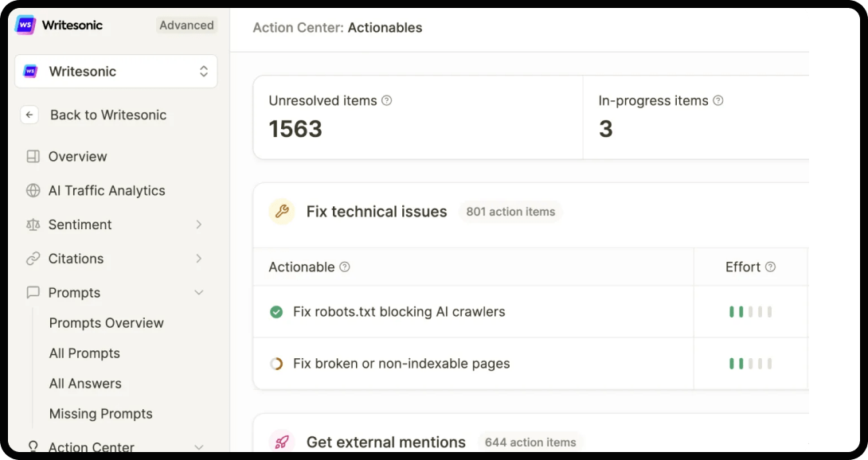Select the Citations chain-link icon
The width and height of the screenshot is (868, 460).
(x=33, y=258)
